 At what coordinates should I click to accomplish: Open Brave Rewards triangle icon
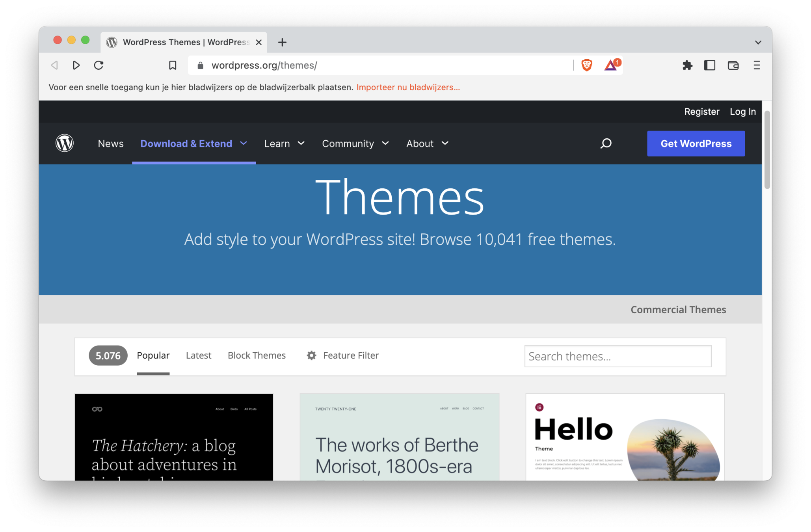click(x=611, y=65)
